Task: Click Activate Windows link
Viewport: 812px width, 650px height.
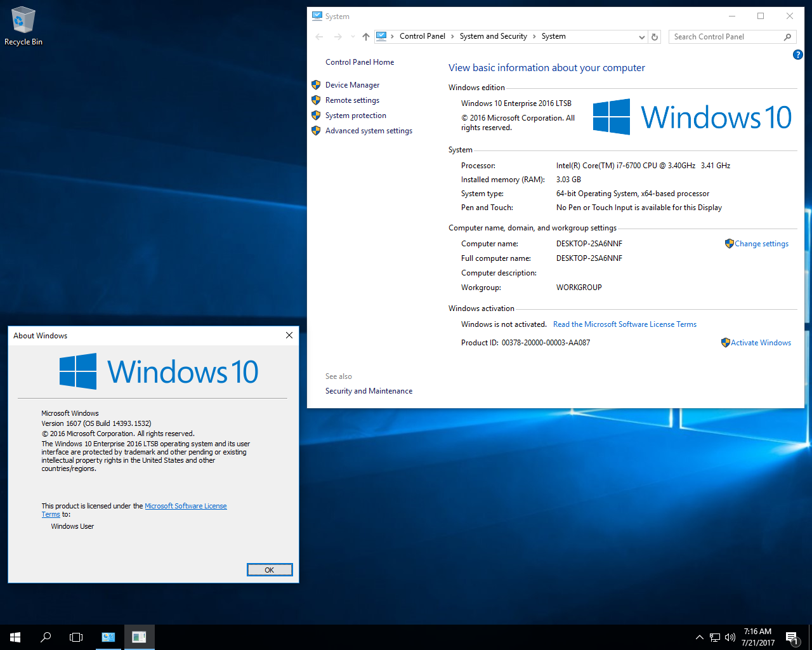Action: pos(761,343)
